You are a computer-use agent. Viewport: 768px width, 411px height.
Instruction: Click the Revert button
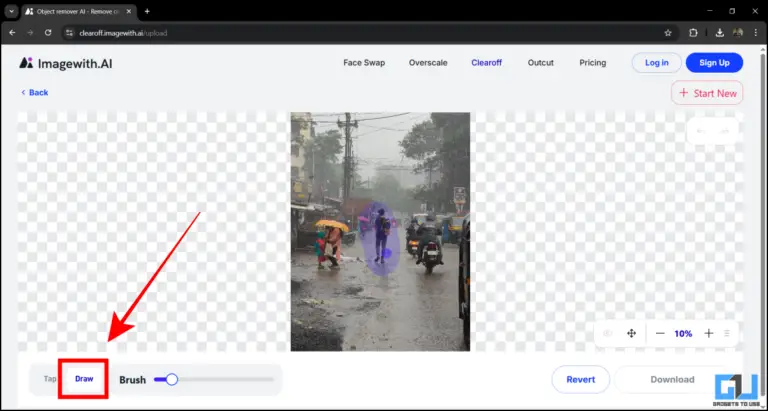[x=581, y=379]
